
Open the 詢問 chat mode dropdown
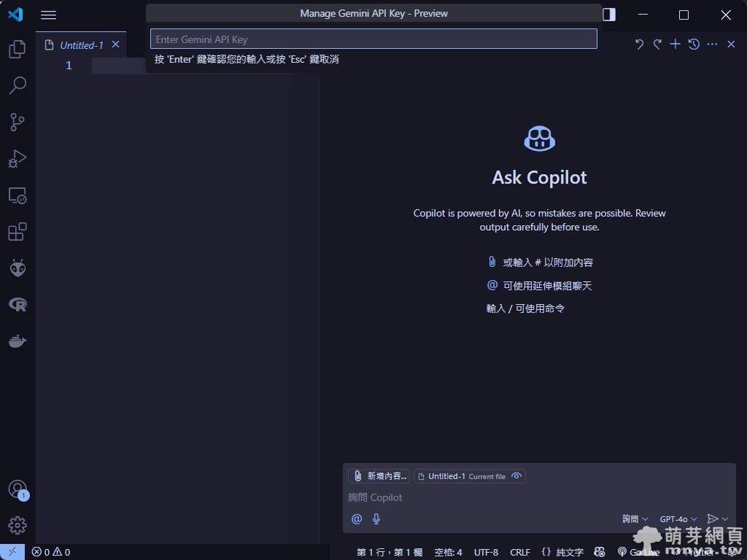[x=635, y=519]
